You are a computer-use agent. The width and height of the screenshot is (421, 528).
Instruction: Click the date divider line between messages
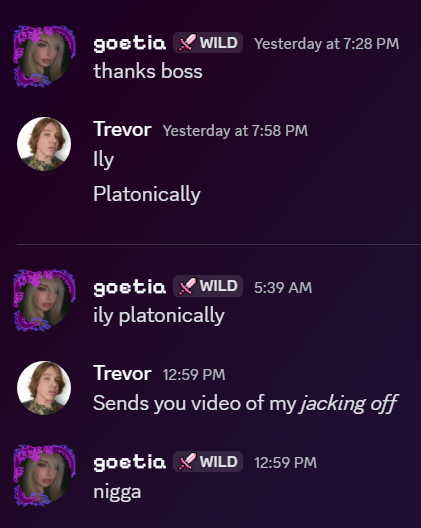pyautogui.click(x=219, y=244)
